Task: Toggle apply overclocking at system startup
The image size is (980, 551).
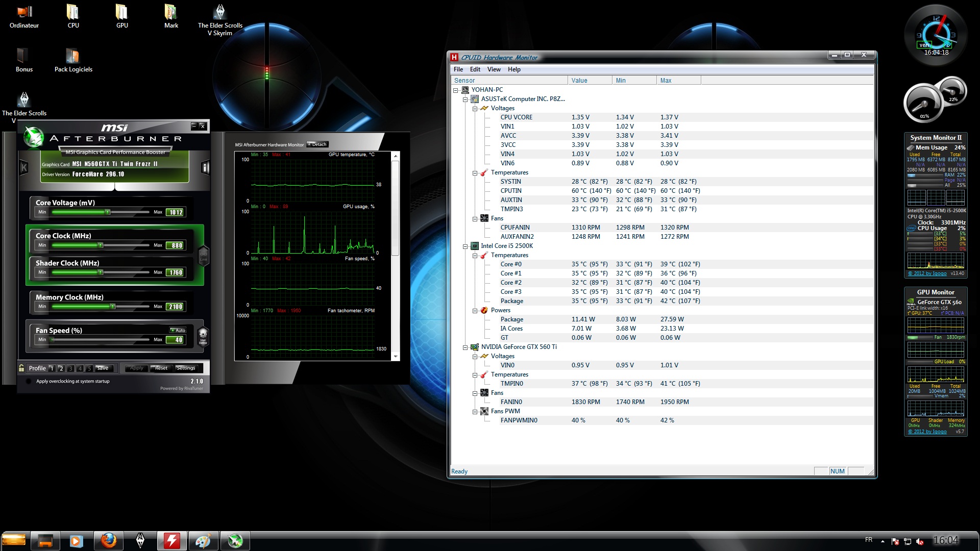Action: 29,381
